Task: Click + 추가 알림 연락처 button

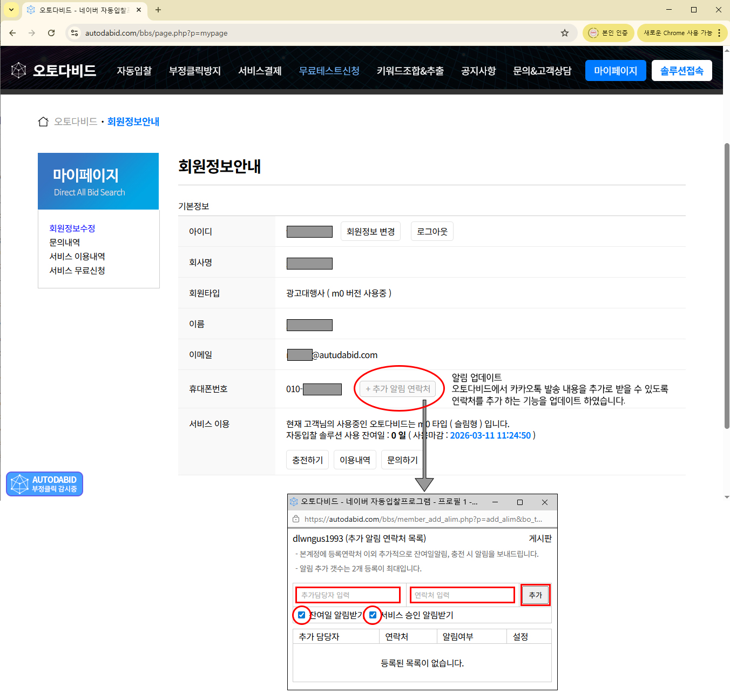Action: 398,389
